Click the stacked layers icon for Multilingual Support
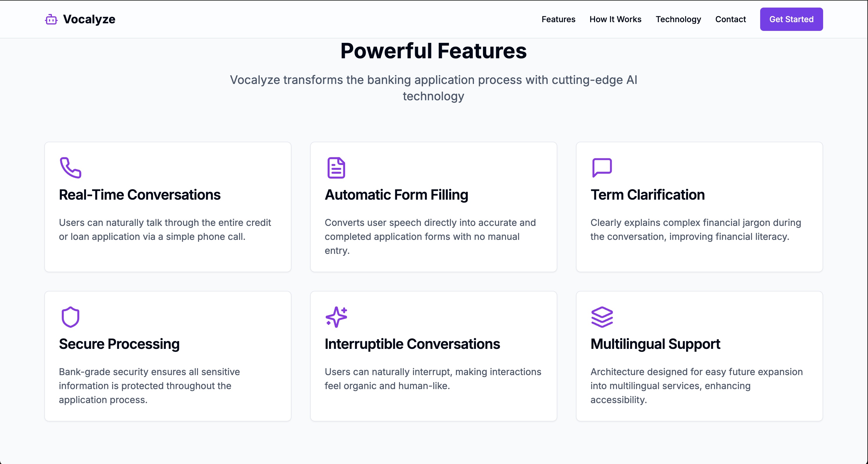 [602, 317]
